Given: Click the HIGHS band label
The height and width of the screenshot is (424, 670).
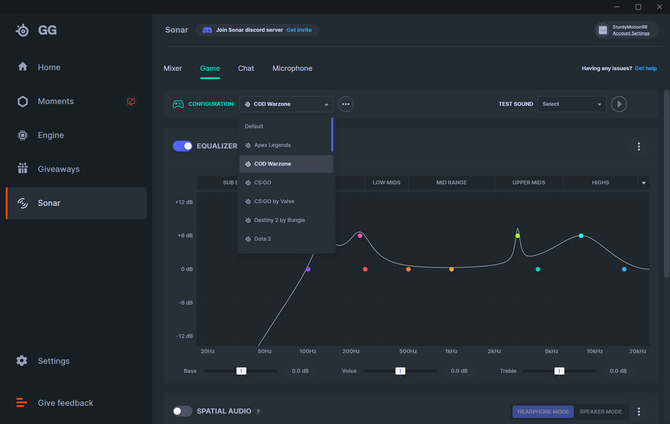Looking at the screenshot, I should [x=600, y=183].
